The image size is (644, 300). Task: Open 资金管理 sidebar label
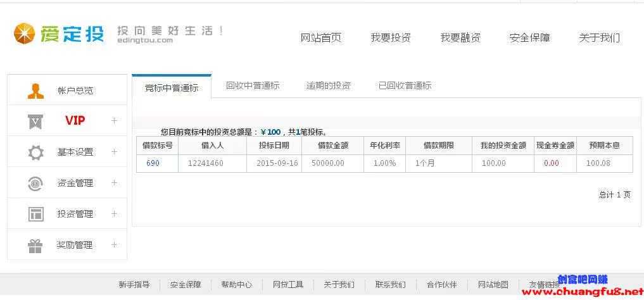point(75,183)
